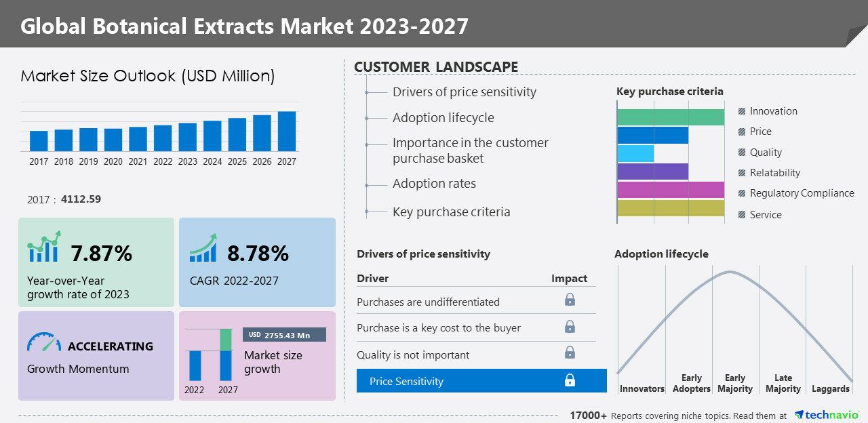The height and width of the screenshot is (423, 868).
Task: Click the lock icon beside Quality is not important
Action: 570,353
